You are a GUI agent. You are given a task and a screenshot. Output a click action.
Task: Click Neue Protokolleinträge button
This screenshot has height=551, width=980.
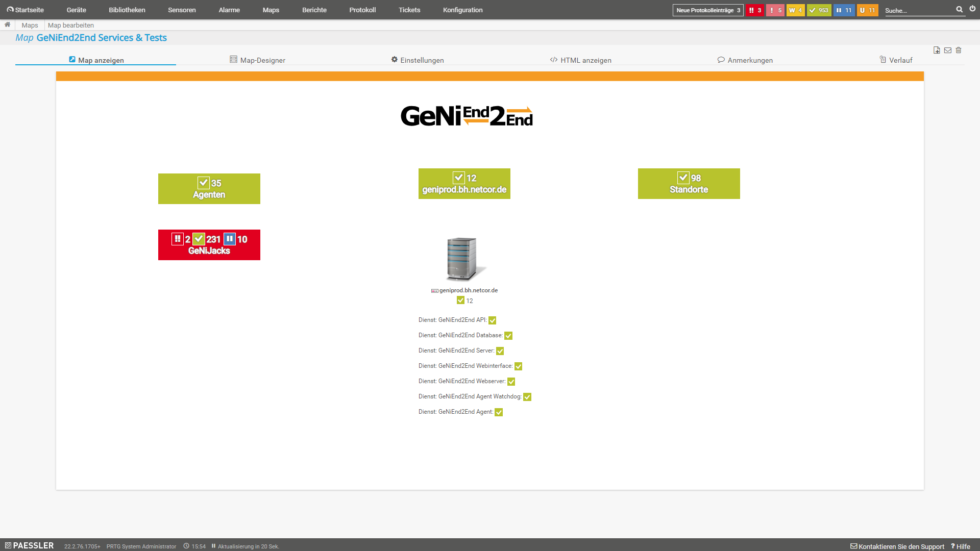tap(708, 10)
